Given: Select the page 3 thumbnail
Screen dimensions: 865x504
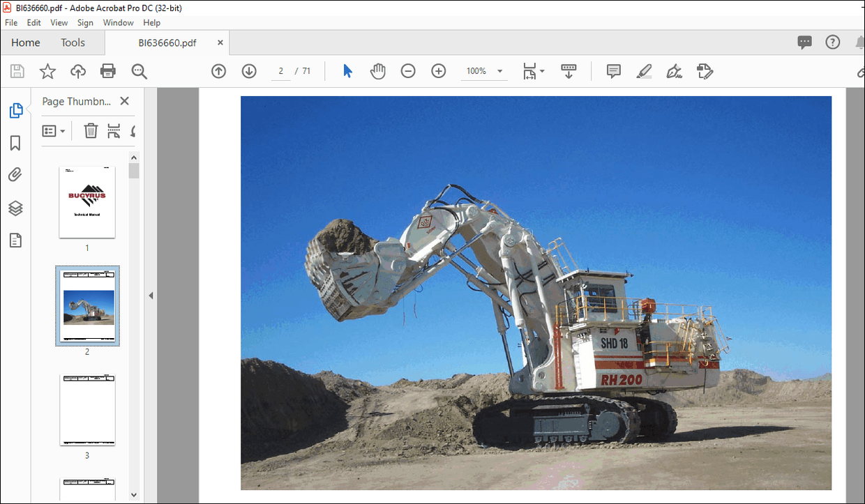Looking at the screenshot, I should (x=86, y=410).
